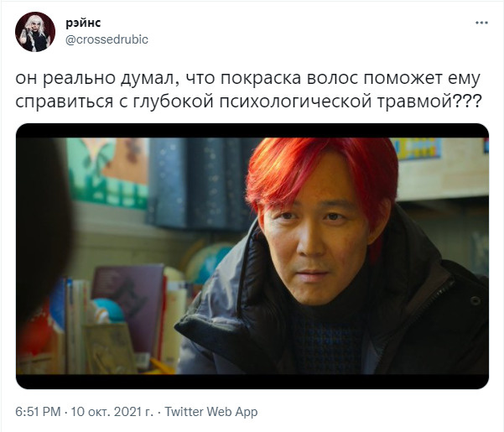Open the рэйнс profile avatar
Screen dimensions: 504x432
click(35, 32)
